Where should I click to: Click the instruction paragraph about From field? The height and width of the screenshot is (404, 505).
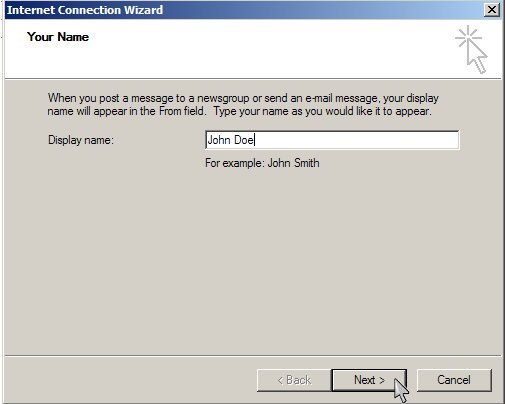(243, 104)
